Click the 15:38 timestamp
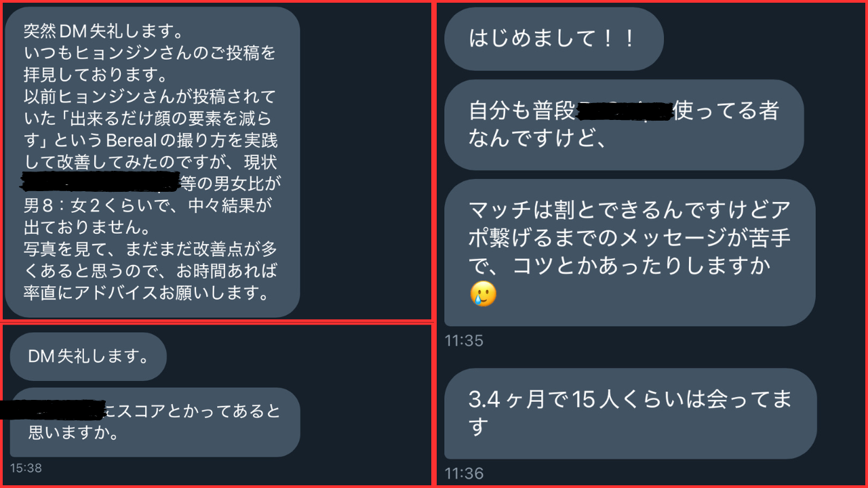Image resolution: width=868 pixels, height=488 pixels. coord(26,468)
